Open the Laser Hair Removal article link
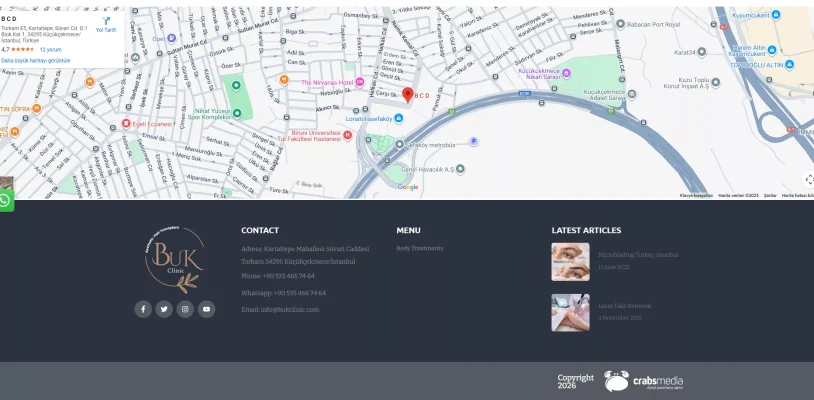 tap(624, 305)
